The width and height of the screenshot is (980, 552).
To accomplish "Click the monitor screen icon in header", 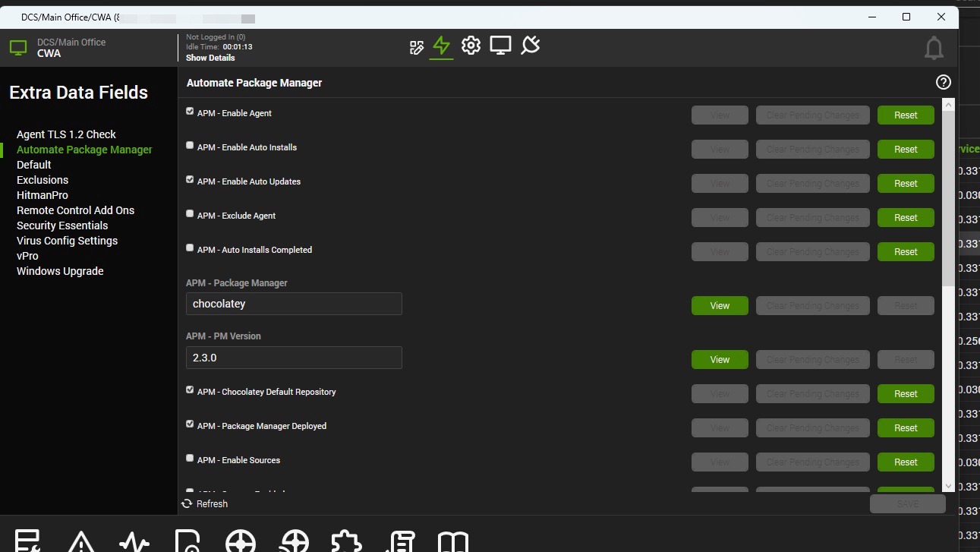I will click(500, 46).
